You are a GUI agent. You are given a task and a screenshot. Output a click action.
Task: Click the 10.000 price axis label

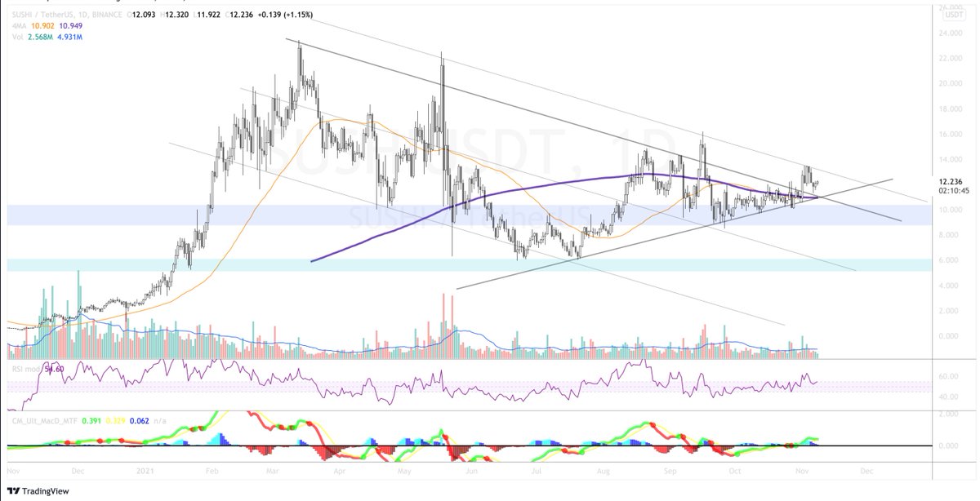[x=950, y=210]
